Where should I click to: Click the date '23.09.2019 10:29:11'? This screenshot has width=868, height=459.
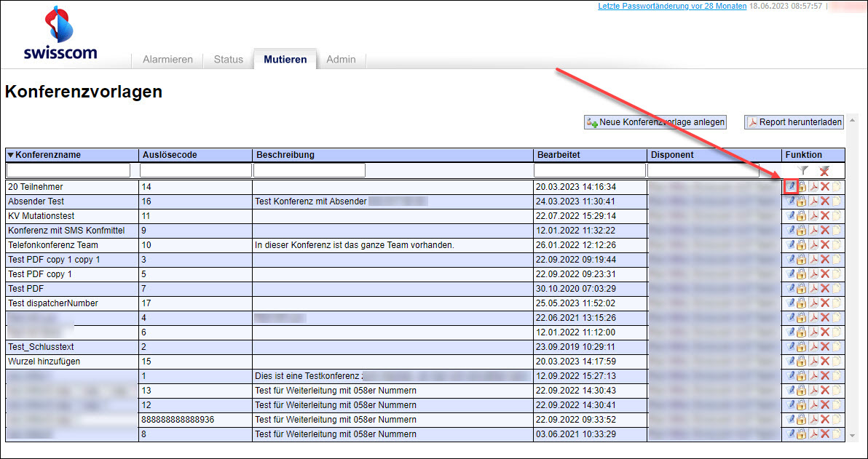point(576,346)
